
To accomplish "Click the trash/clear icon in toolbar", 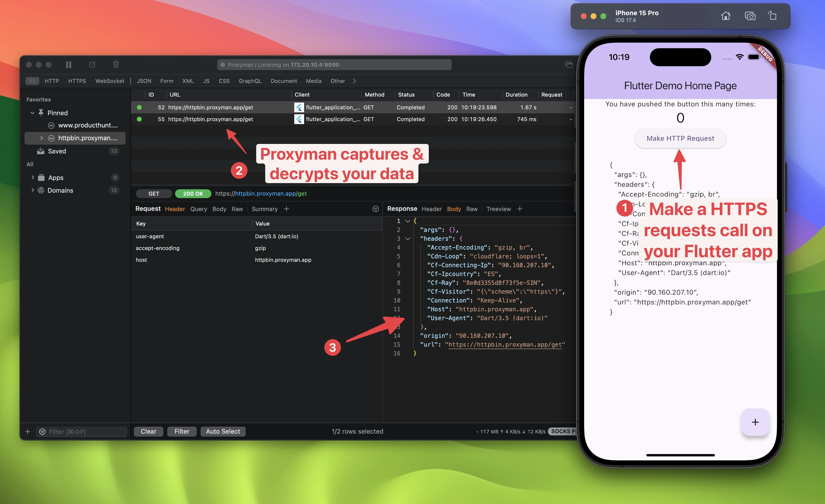I will click(116, 64).
